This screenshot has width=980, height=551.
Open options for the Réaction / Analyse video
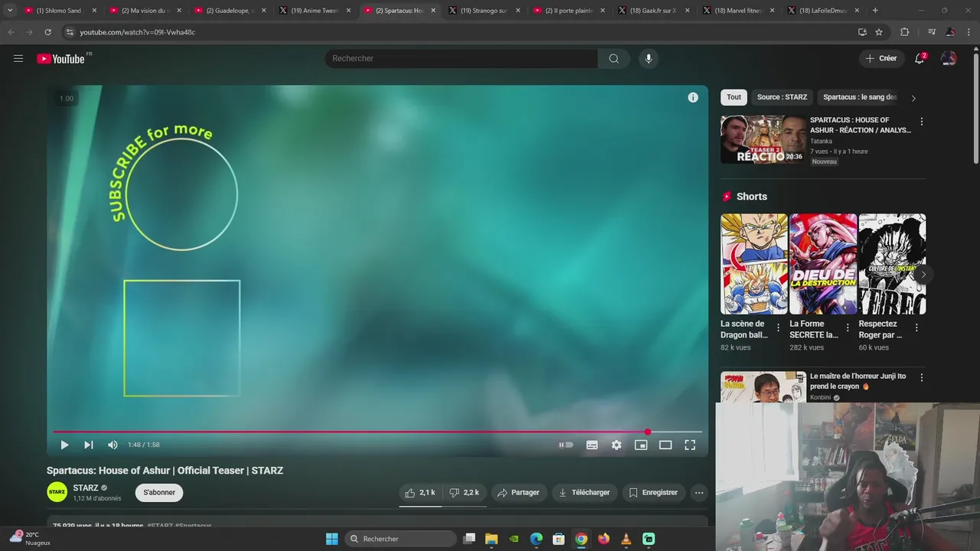click(x=922, y=122)
